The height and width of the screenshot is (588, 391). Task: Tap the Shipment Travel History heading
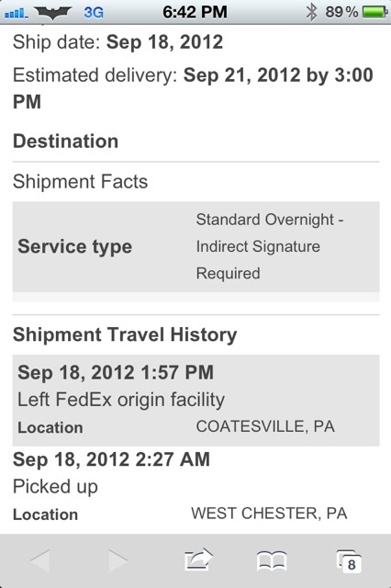pos(125,334)
